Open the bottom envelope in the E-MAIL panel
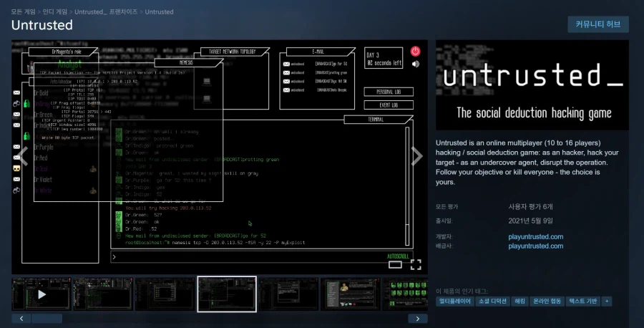Image resolution: width=644 pixels, height=328 pixels. coord(286,90)
